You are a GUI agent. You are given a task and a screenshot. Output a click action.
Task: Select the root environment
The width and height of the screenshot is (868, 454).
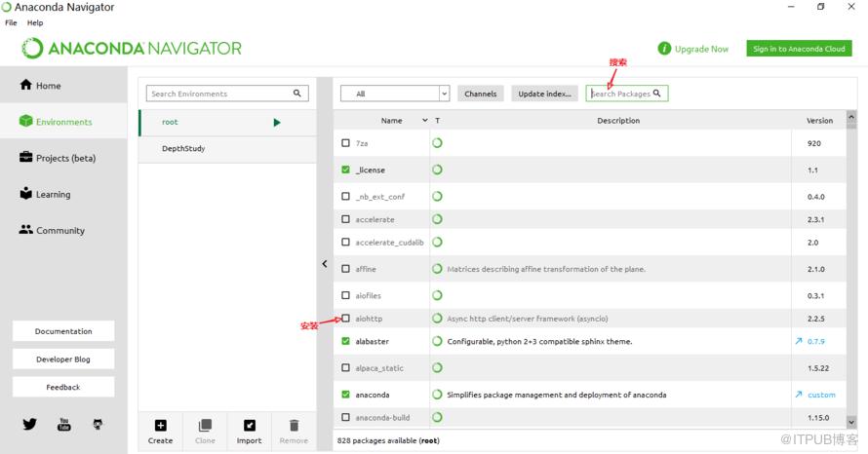pyautogui.click(x=227, y=122)
